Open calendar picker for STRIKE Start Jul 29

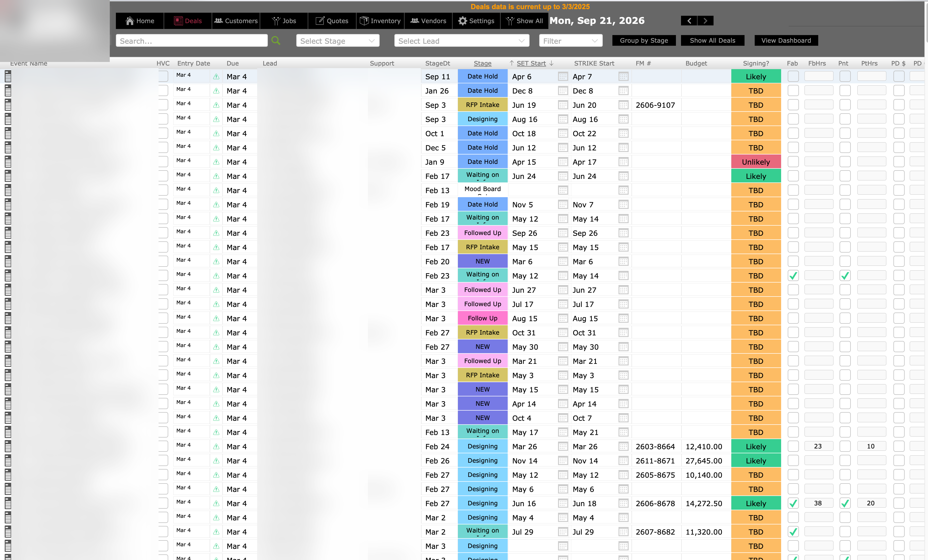click(x=623, y=532)
